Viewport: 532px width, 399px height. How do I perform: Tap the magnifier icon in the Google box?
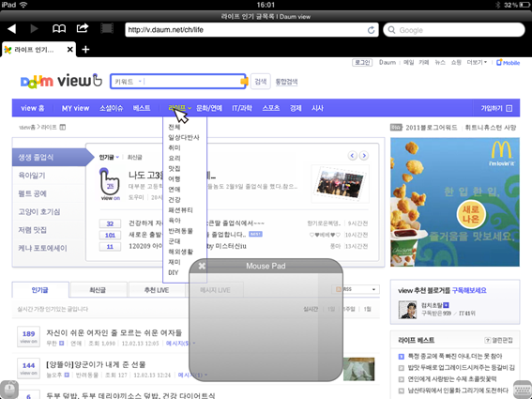pyautogui.click(x=391, y=30)
